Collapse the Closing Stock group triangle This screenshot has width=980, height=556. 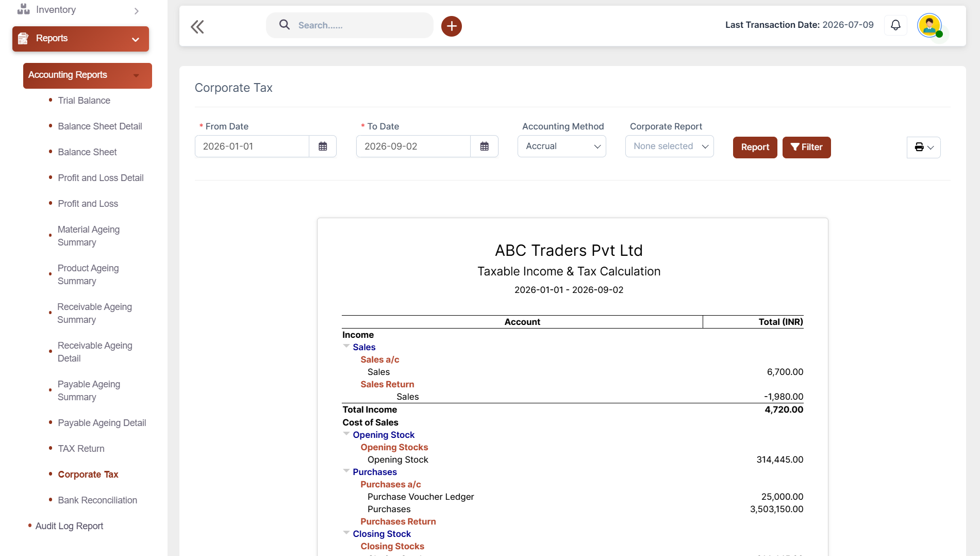346,533
